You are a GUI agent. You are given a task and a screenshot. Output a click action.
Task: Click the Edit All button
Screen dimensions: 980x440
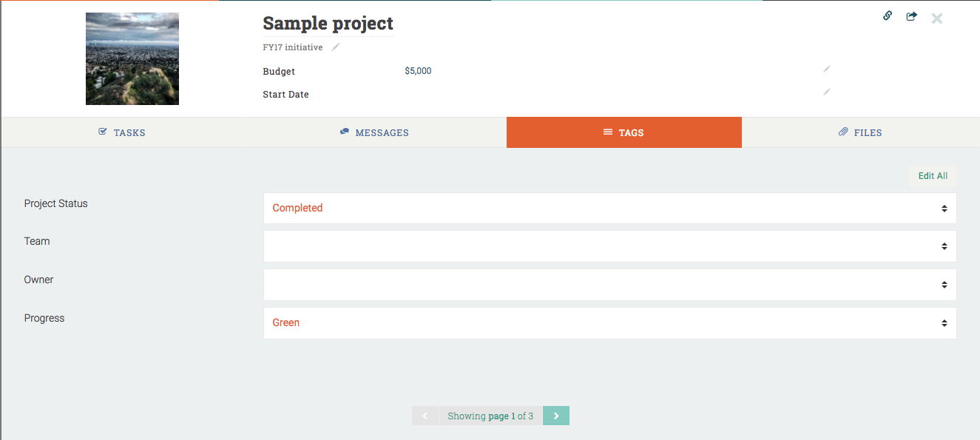click(933, 176)
